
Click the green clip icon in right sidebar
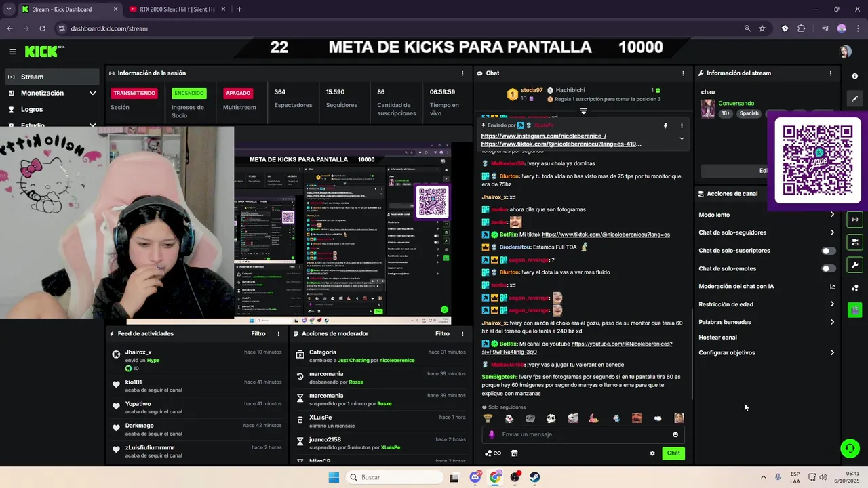tap(854, 310)
